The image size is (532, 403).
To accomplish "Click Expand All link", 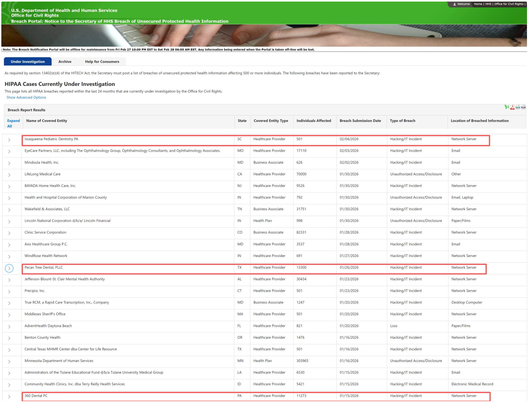I will (13, 123).
